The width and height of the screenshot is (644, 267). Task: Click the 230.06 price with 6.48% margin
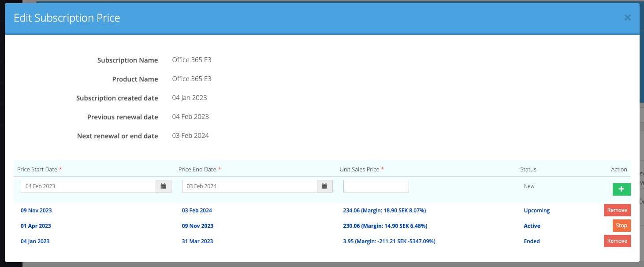pos(385,226)
